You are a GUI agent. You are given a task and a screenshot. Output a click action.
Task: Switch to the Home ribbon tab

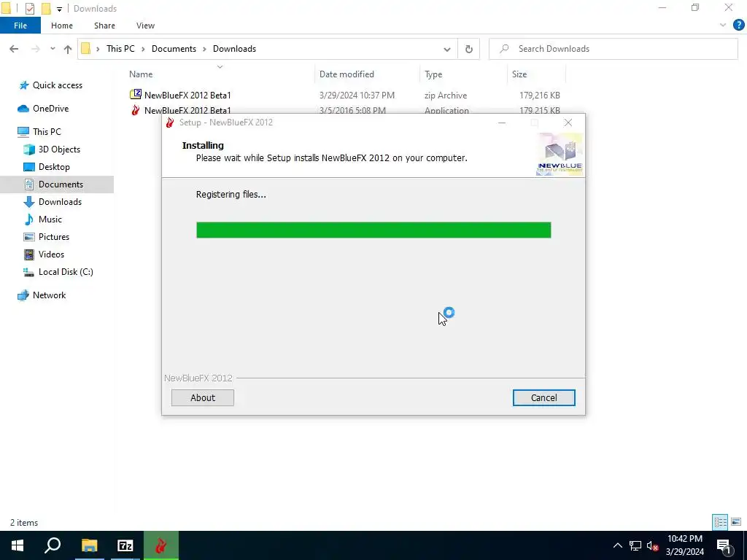coord(62,26)
